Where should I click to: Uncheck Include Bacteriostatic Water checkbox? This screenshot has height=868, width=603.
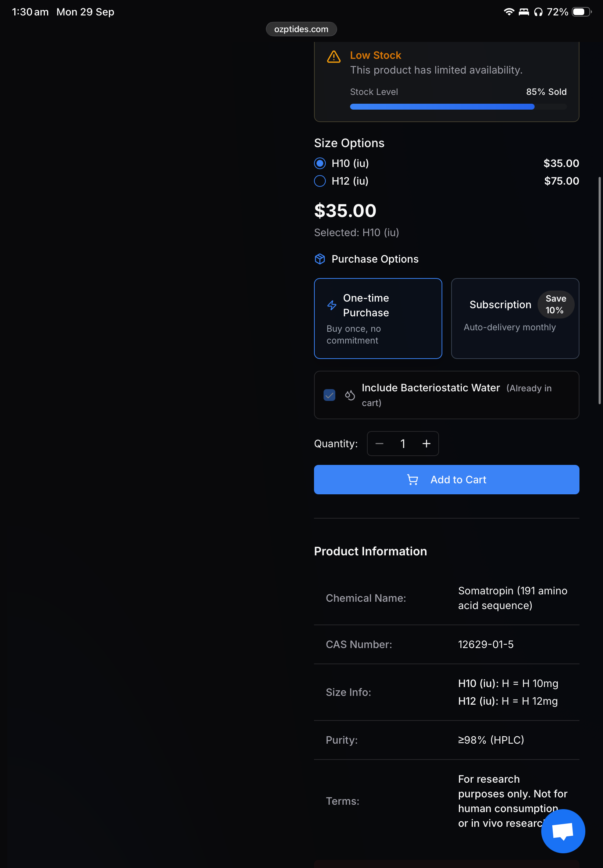tap(329, 395)
